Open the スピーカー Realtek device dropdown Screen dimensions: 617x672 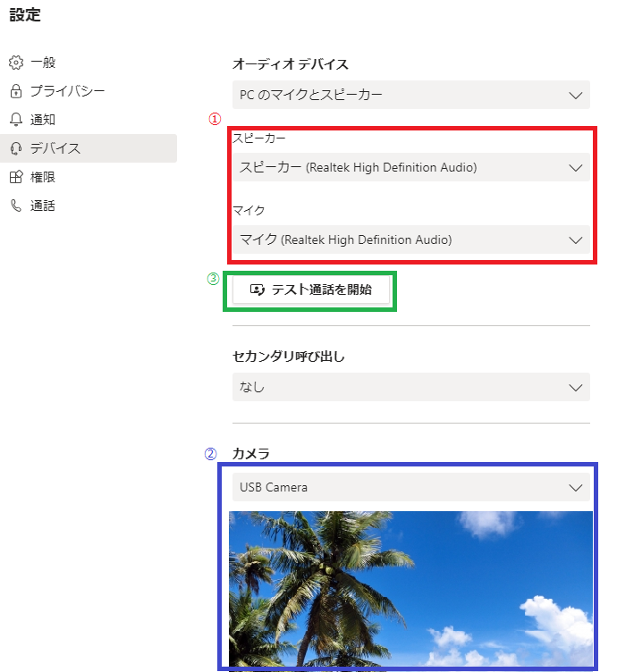(411, 167)
